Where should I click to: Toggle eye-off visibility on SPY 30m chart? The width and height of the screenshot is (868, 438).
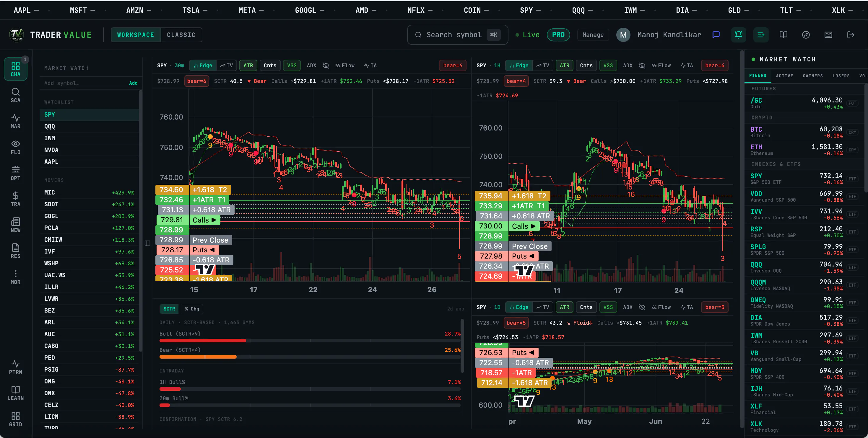point(326,65)
